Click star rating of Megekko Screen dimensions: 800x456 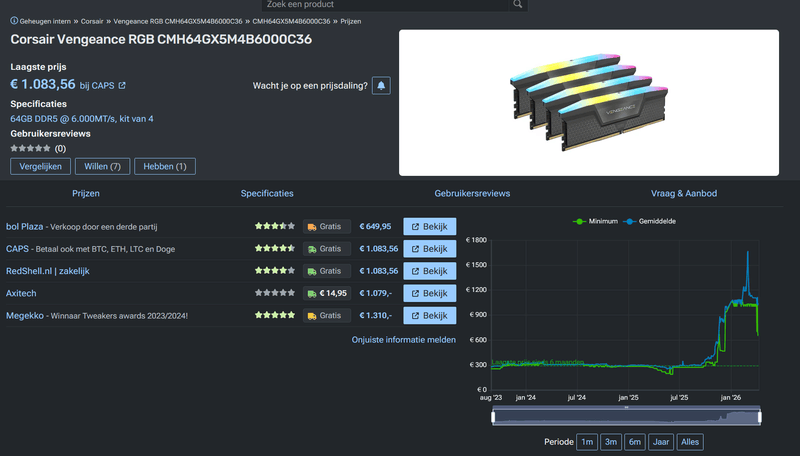pos(274,315)
